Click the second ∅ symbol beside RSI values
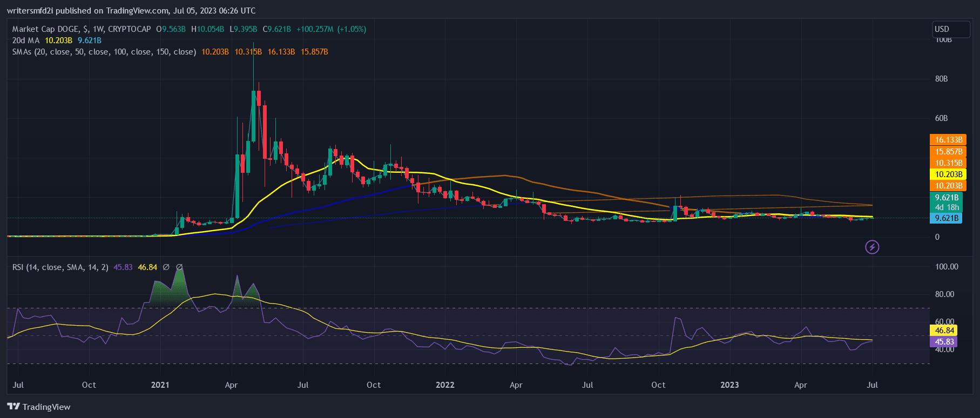Image resolution: width=980 pixels, height=418 pixels. [179, 267]
